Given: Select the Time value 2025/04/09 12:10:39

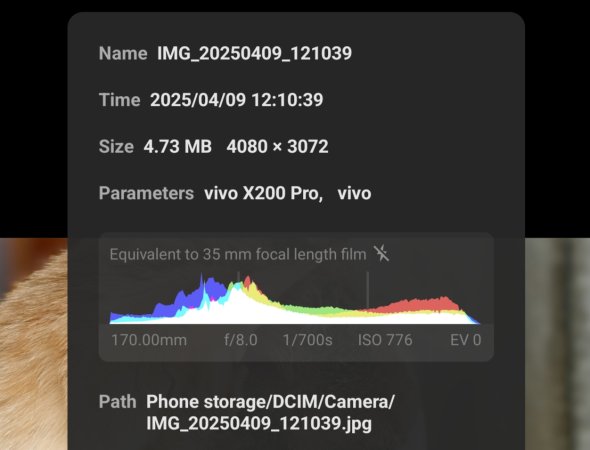Looking at the screenshot, I should (236, 100).
